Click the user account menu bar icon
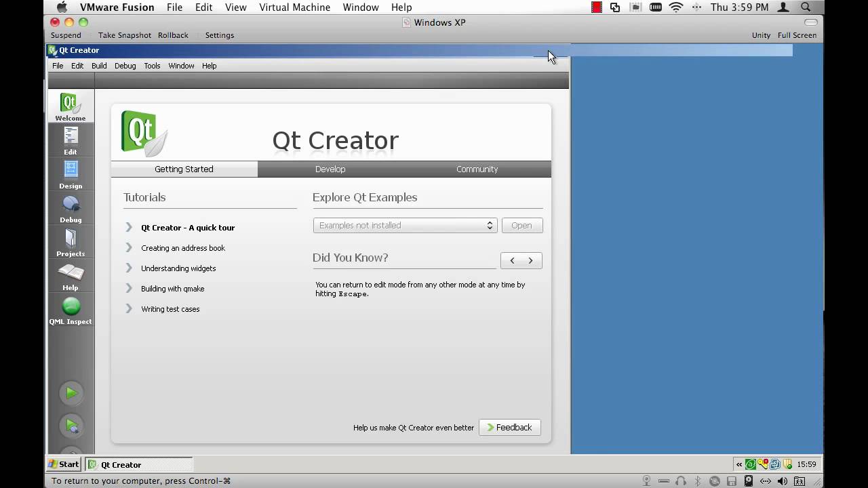868x488 pixels. click(x=785, y=7)
